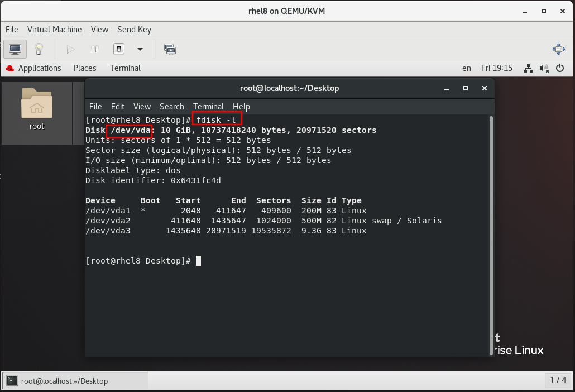The width and height of the screenshot is (575, 392).
Task: Click the Red Hat Applications logo
Action: pos(9,68)
